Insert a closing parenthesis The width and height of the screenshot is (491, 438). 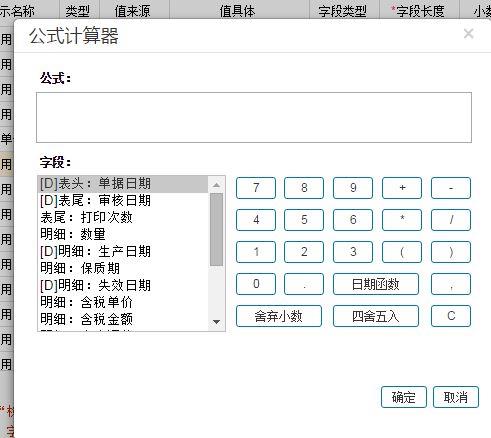coord(451,252)
